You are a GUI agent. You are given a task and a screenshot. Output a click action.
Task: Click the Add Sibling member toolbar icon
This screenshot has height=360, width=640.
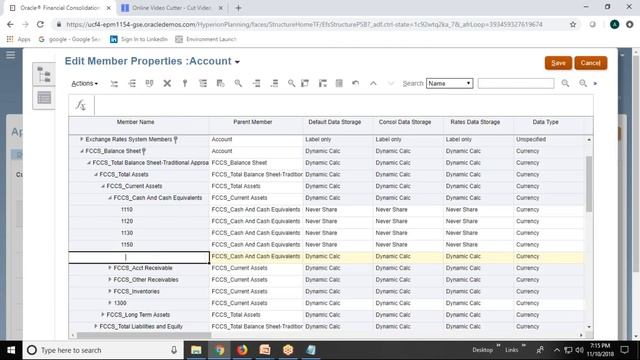pyautogui.click(x=132, y=83)
